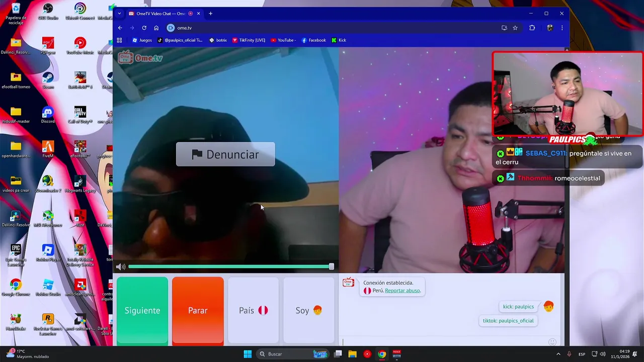Open the TikFinity [LIVE] bookmark
This screenshot has width=644, height=362.
[249, 40]
